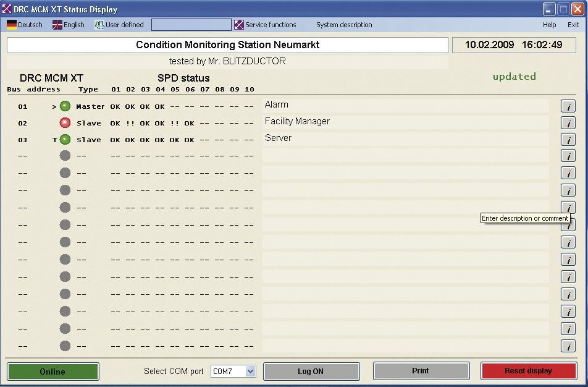Viewport: 588px width, 387px height.
Task: Click the green LED for bus 03 Slave
Action: pos(65,139)
